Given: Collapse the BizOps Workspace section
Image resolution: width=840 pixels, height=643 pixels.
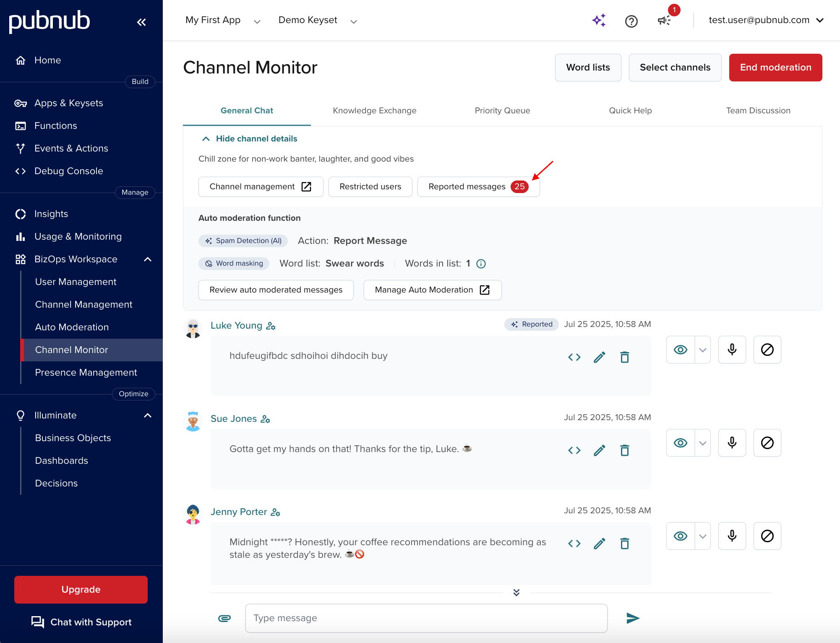Looking at the screenshot, I should point(148,259).
